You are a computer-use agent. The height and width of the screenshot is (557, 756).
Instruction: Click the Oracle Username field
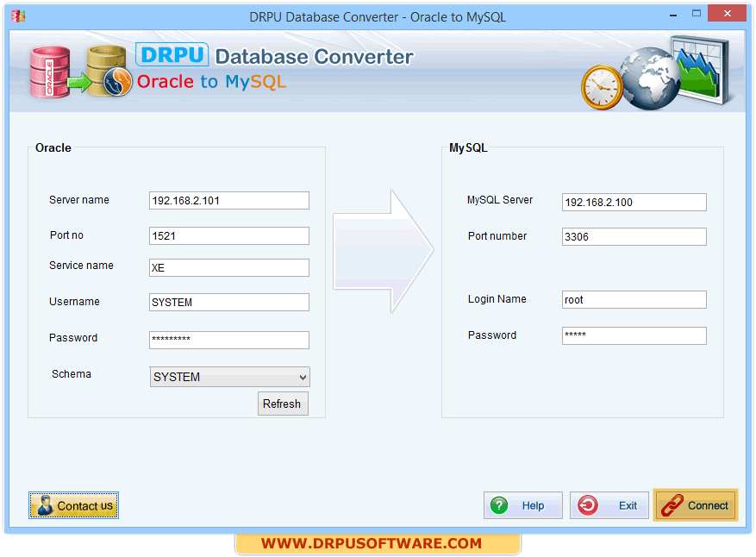229,303
